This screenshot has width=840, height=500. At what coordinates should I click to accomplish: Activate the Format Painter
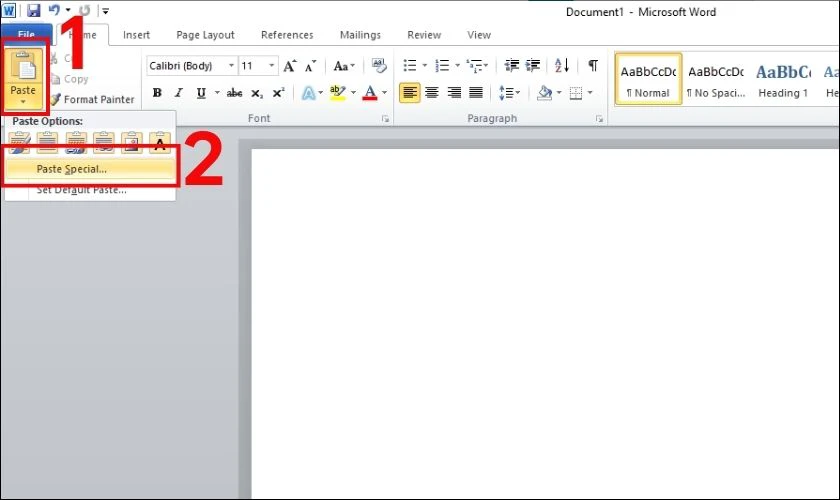92,99
